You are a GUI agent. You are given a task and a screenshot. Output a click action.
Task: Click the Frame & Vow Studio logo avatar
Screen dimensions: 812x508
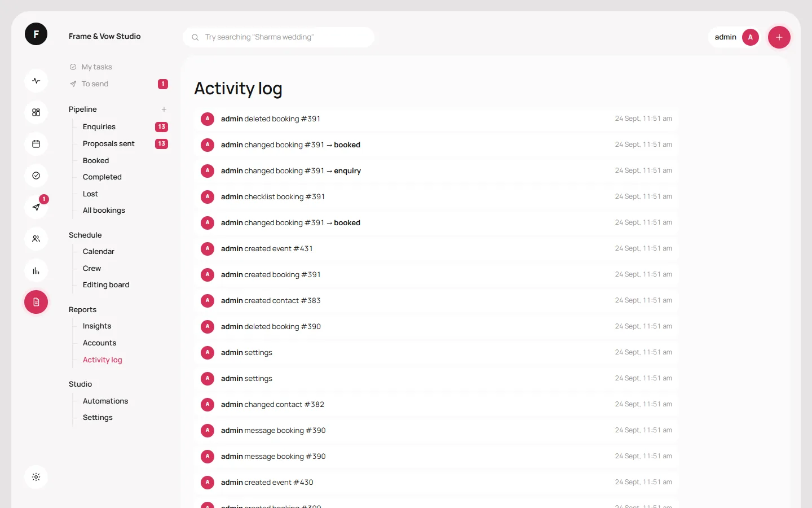coord(36,34)
